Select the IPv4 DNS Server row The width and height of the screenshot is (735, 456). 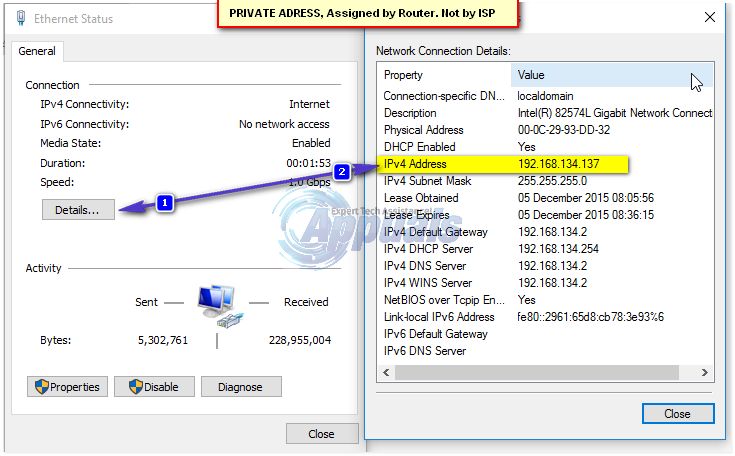[x=545, y=266]
